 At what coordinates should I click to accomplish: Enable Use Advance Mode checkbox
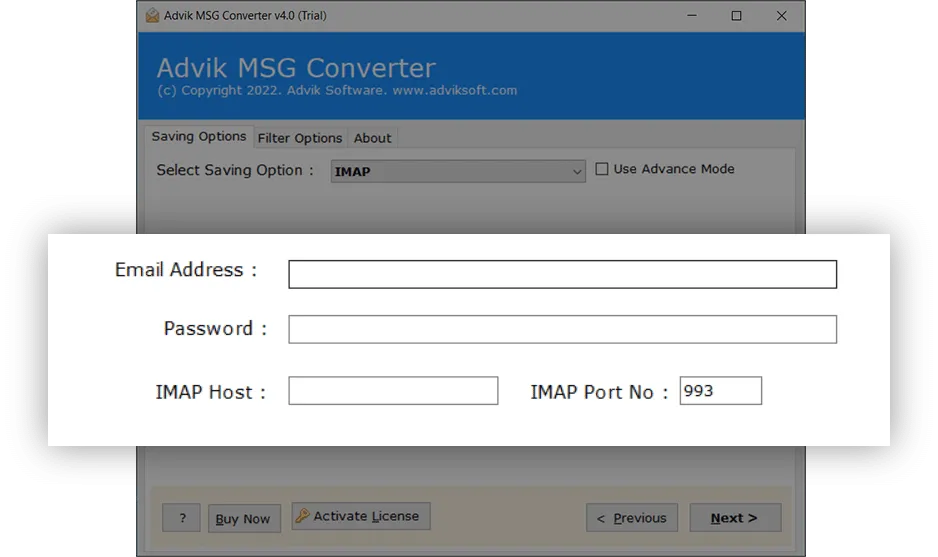pyautogui.click(x=602, y=169)
